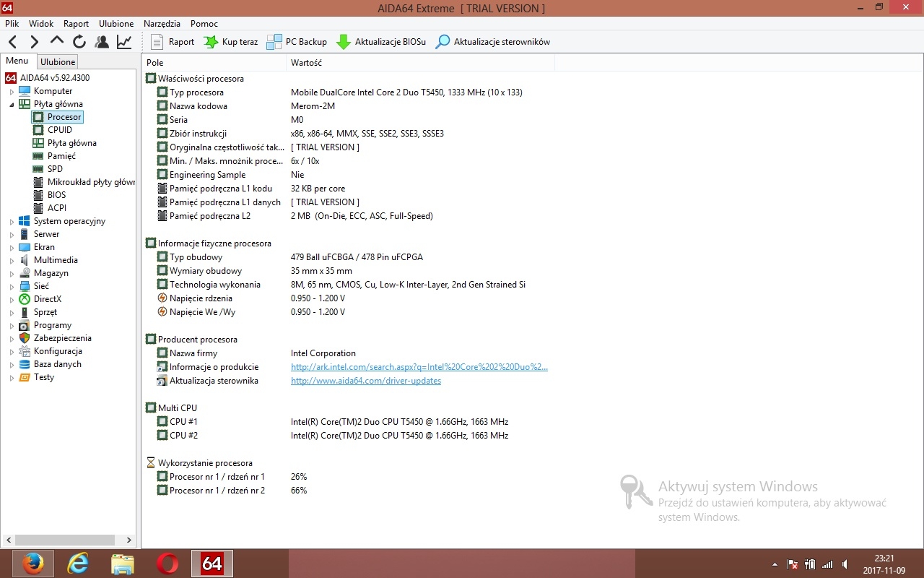Image resolution: width=924 pixels, height=578 pixels.
Task: Open the Narzędzia menu
Action: click(162, 24)
